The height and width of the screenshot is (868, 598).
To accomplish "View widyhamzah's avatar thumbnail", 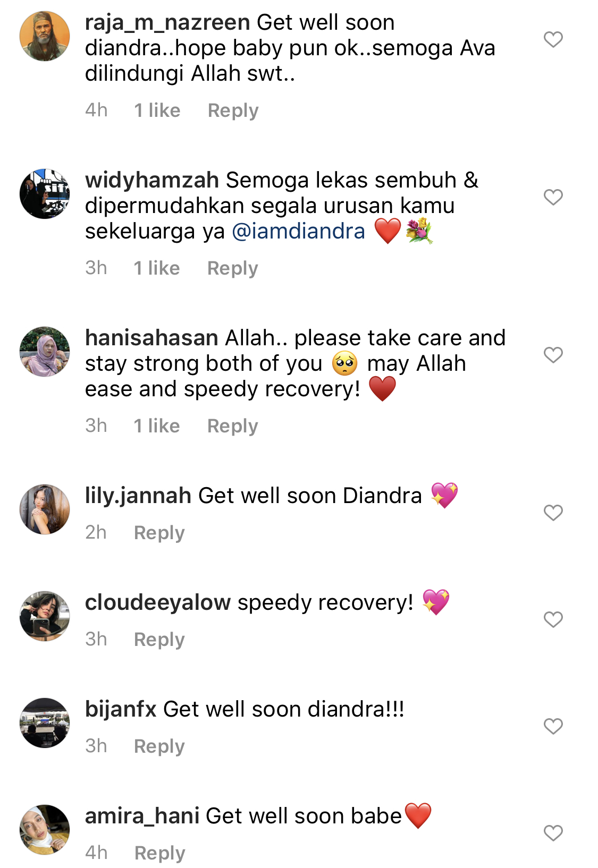I will 45,194.
